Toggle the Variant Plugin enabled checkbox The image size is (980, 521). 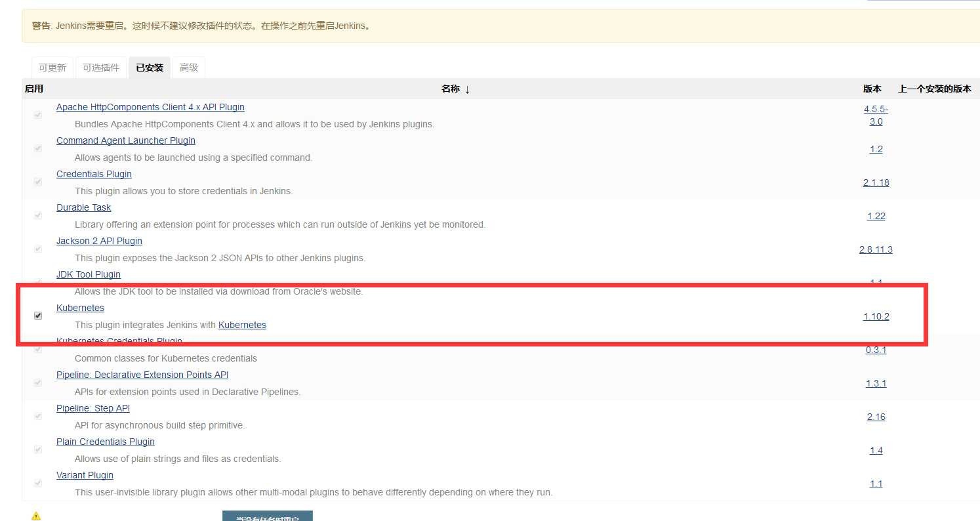point(38,483)
